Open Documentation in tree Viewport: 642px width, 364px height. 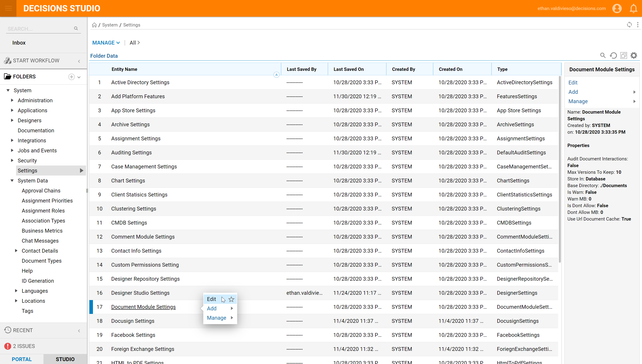[x=36, y=130]
